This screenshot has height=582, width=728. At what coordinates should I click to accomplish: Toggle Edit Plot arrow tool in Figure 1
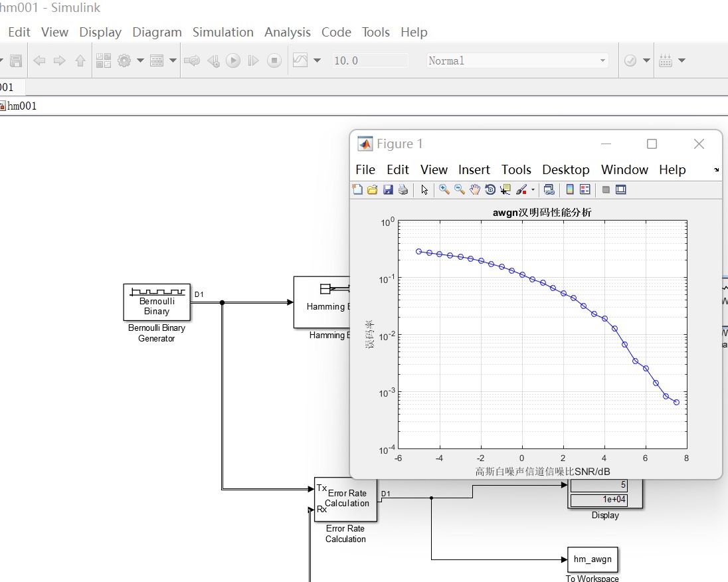tap(424, 189)
